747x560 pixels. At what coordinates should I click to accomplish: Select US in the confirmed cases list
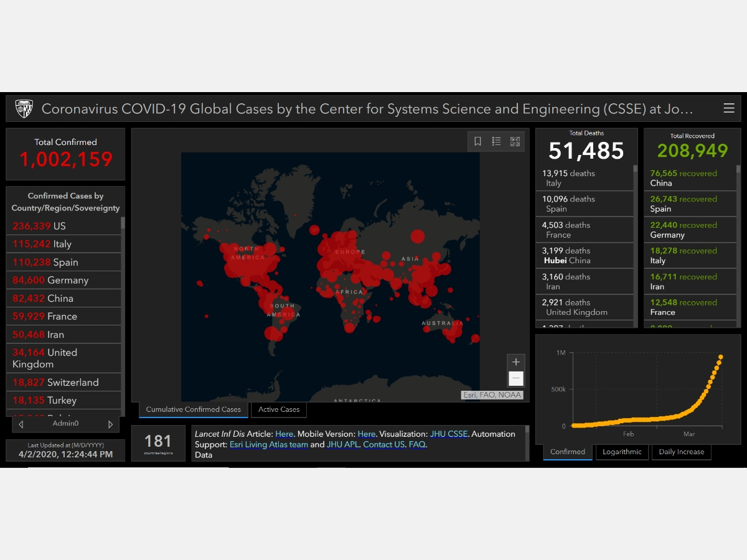point(59,226)
